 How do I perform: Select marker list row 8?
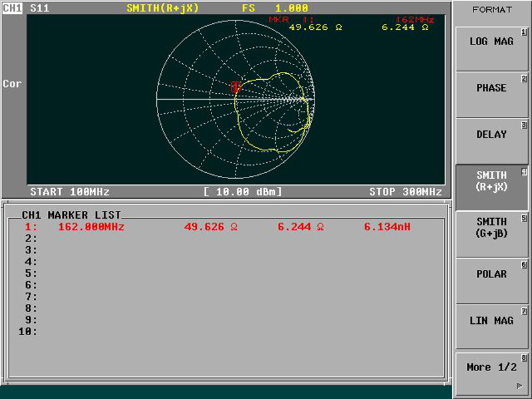tap(226, 308)
